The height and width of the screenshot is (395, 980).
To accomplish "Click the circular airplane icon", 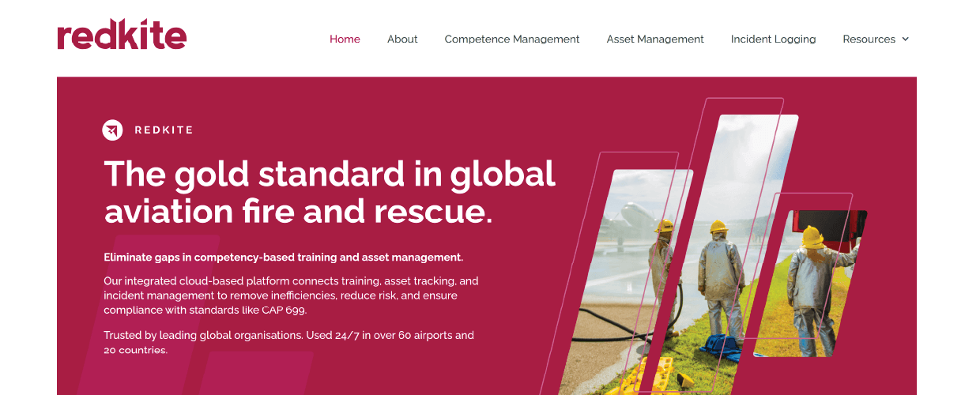I will pos(113,130).
